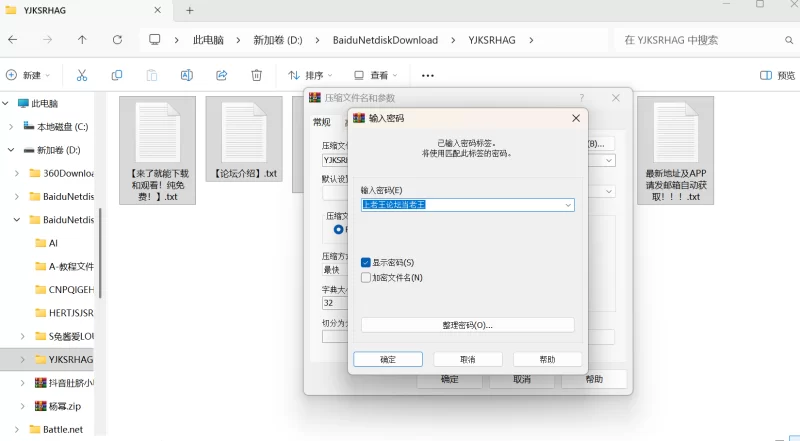Click 取消 in the 压缩文件名和参数 dialog
Screen dimensions: 800x441
coord(522,380)
